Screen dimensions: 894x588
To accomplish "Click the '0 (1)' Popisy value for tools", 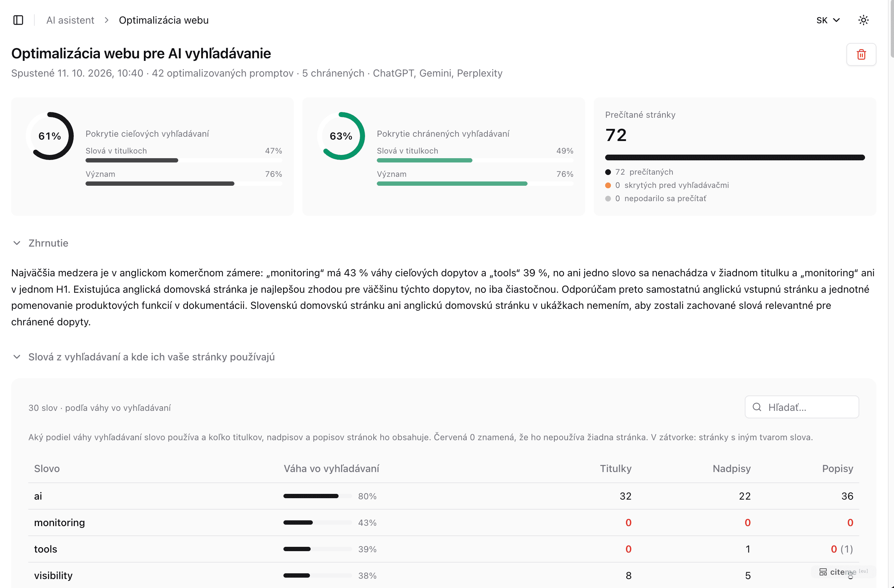I will click(x=842, y=549).
